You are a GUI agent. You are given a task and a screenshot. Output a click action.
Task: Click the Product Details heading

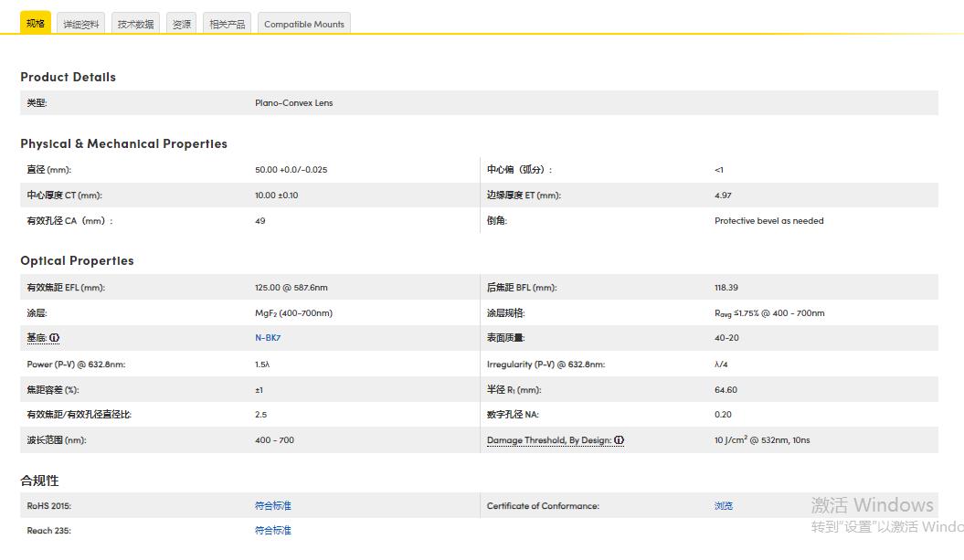(x=69, y=78)
